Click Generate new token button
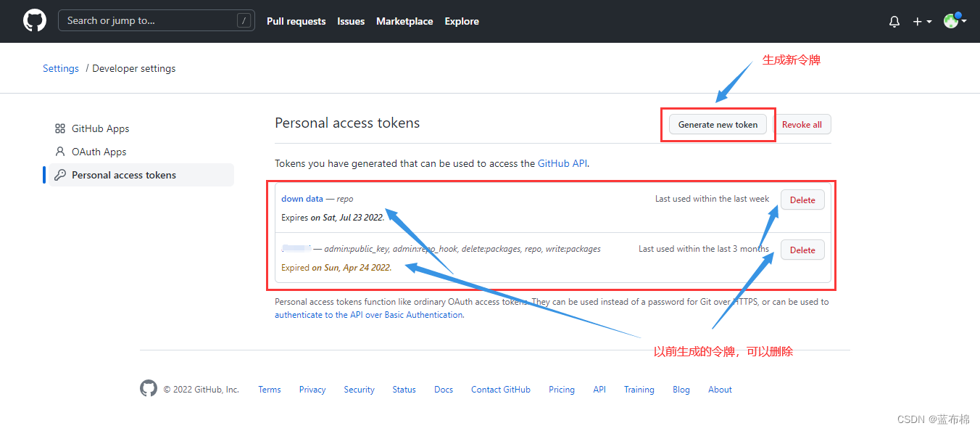The height and width of the screenshot is (431, 980). (718, 124)
